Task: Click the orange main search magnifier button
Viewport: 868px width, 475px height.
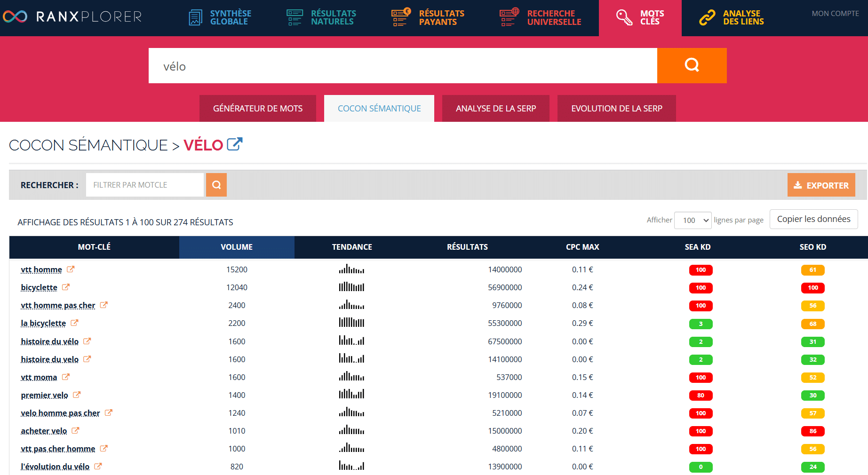Action: 692,65
